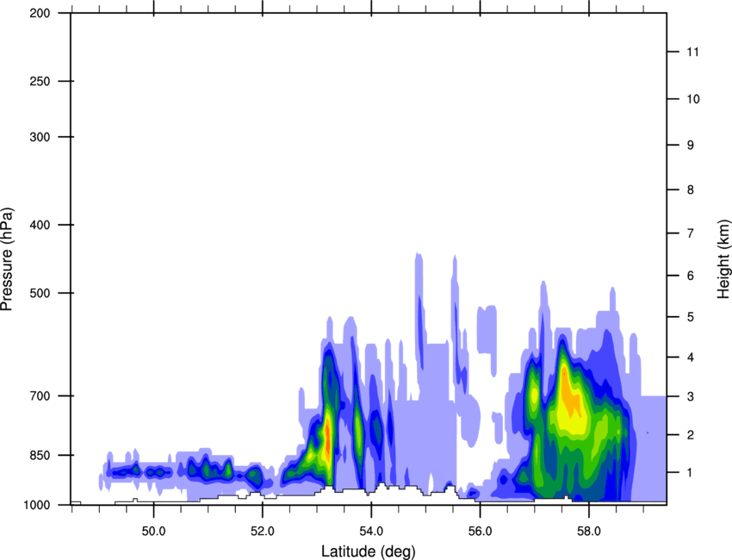This screenshot has width=732, height=560.
Task: Click the 250 pressure tick label
Action: point(40,81)
